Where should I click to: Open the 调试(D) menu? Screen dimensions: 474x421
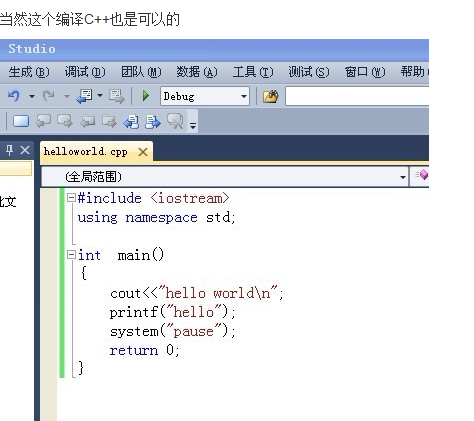[85, 72]
